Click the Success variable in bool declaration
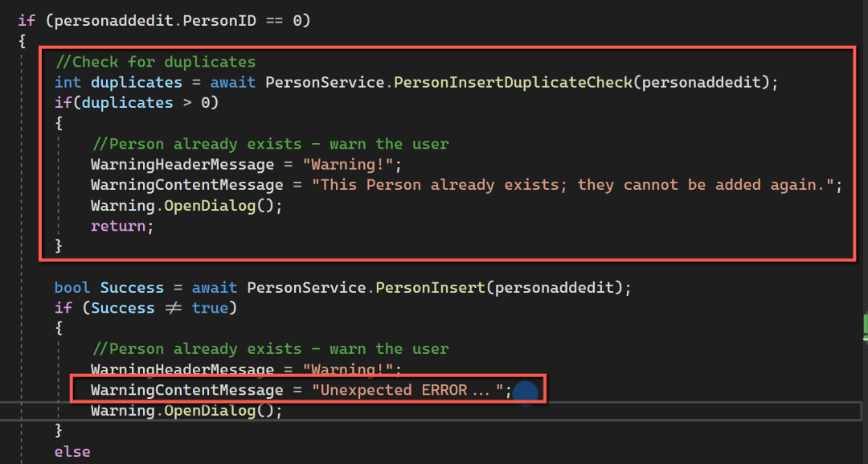868x464 pixels. point(132,287)
